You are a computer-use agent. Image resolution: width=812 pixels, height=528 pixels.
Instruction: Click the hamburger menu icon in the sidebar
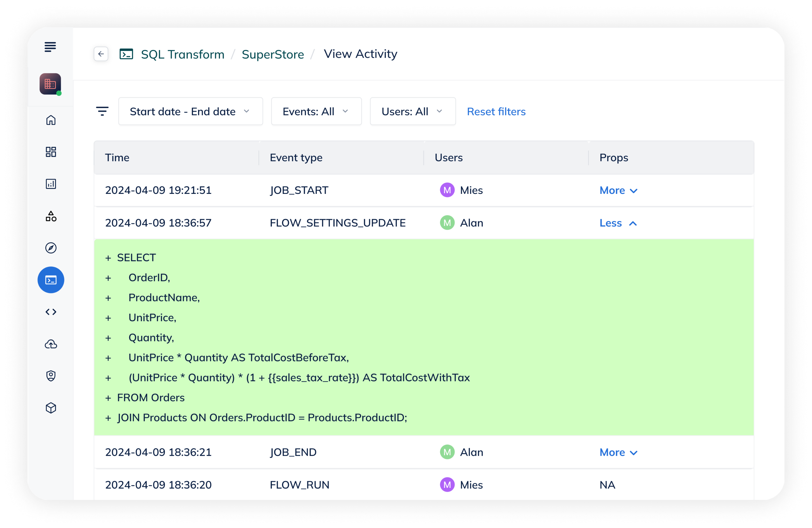tap(50, 47)
